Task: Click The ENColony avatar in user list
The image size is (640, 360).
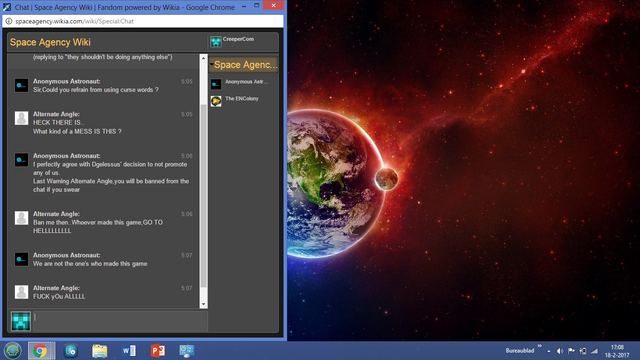Action: tap(216, 101)
